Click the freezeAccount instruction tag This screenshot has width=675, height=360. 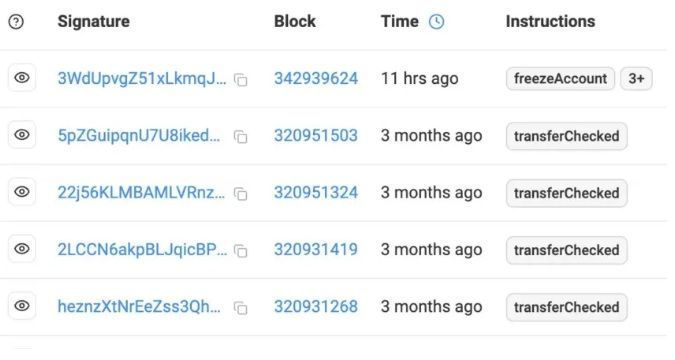click(560, 79)
